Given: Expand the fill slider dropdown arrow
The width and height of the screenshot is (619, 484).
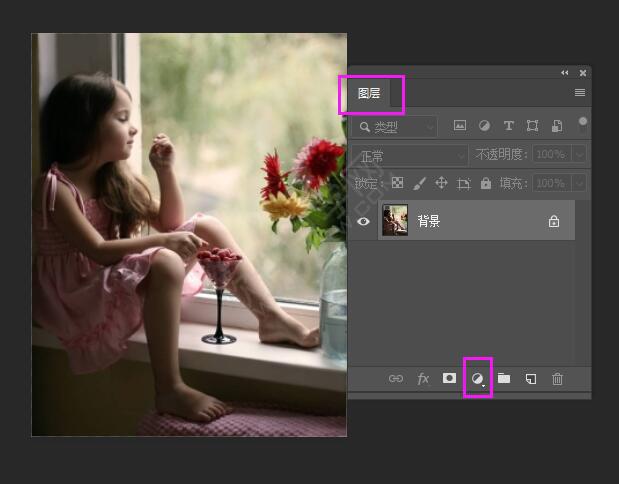Looking at the screenshot, I should 579,183.
